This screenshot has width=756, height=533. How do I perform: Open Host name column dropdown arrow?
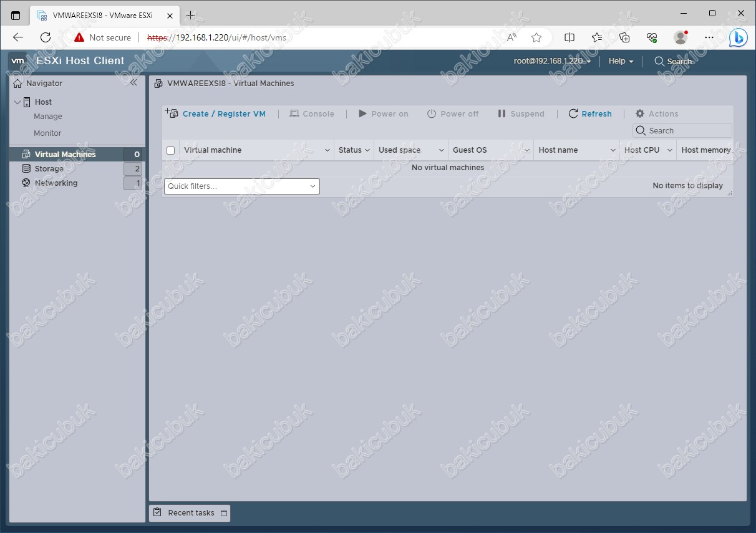point(613,150)
